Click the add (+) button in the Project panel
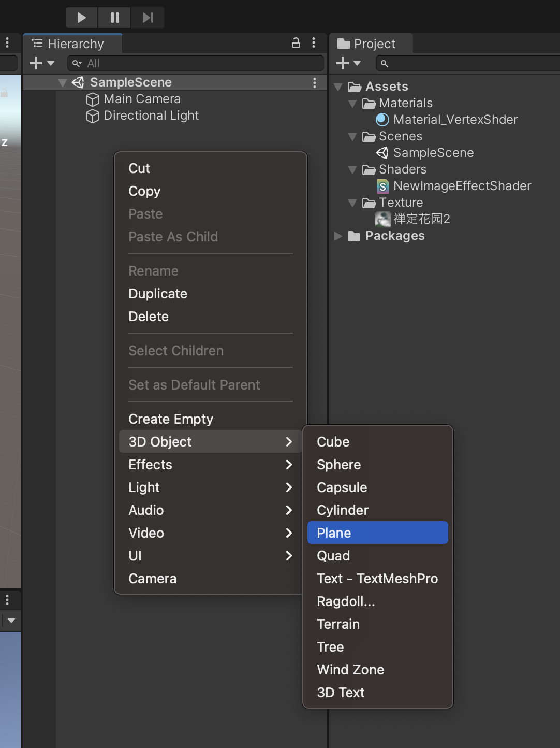The image size is (560, 748). click(343, 63)
